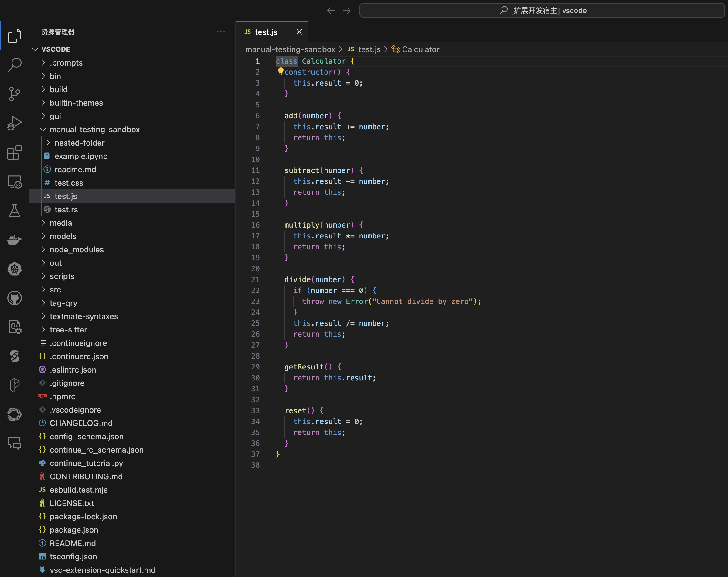
Task: Select the test.js editor tab
Action: coord(266,32)
